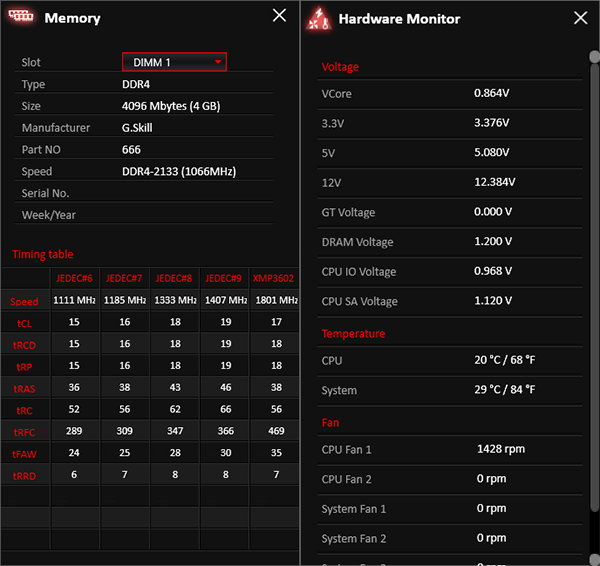
Task: Click the VCore reading 0.864V
Action: coord(492,93)
